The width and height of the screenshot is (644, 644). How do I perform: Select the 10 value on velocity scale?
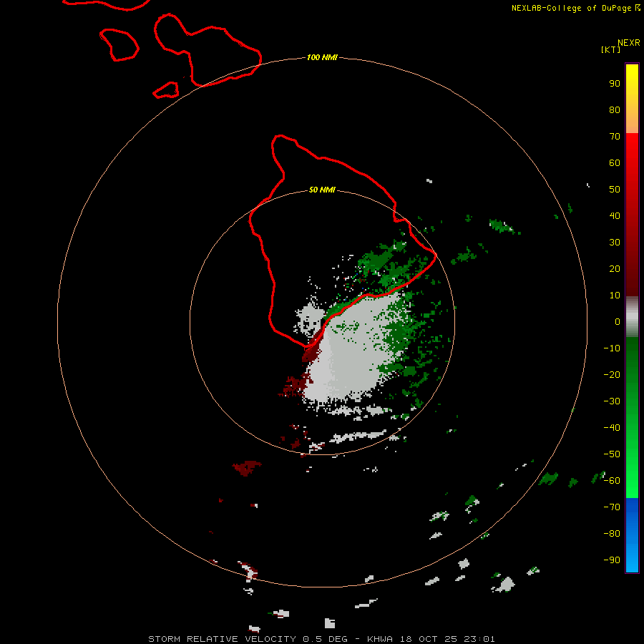pyautogui.click(x=615, y=296)
